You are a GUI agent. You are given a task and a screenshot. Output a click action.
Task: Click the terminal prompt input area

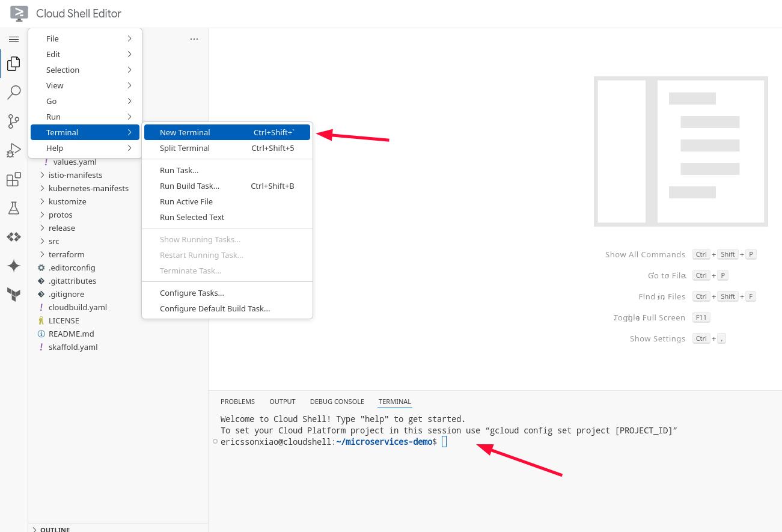[x=444, y=442]
